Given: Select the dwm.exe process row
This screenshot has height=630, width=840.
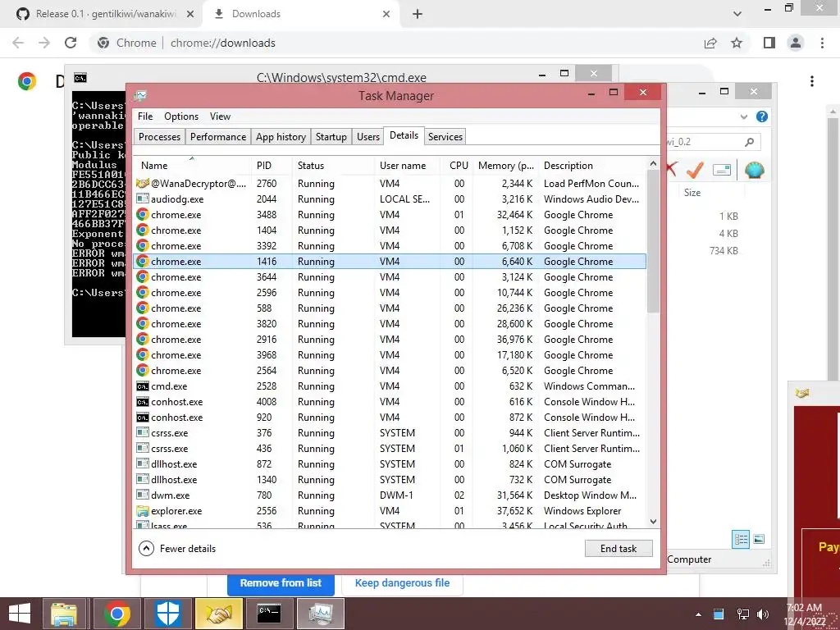Looking at the screenshot, I should [390, 495].
